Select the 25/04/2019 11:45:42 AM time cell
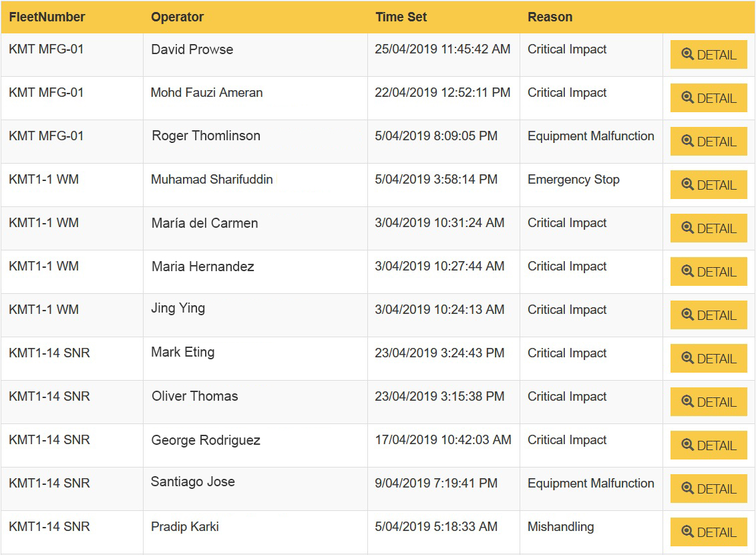 click(x=442, y=49)
